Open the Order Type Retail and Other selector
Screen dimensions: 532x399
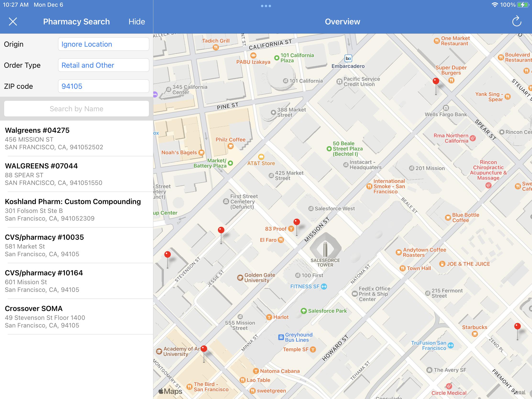click(x=104, y=65)
